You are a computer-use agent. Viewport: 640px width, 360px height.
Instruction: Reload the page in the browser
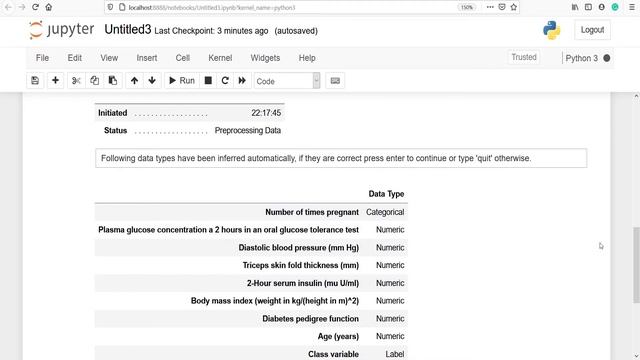[36, 7]
